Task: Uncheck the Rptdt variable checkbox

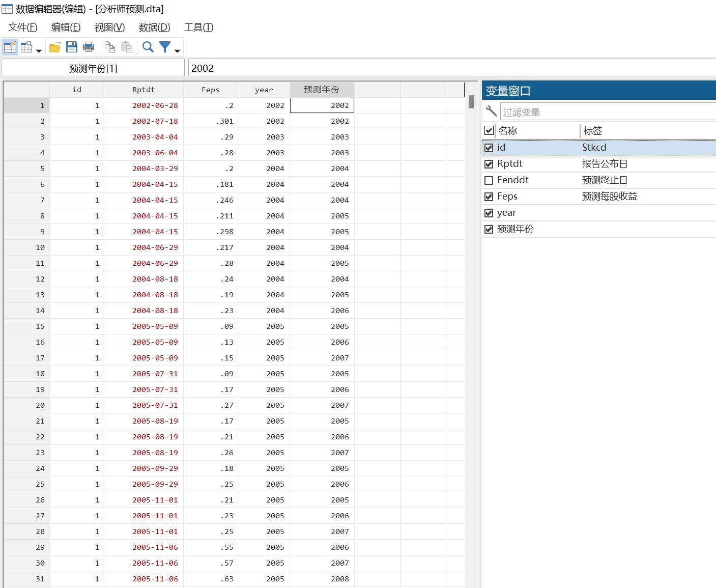Action: (489, 164)
